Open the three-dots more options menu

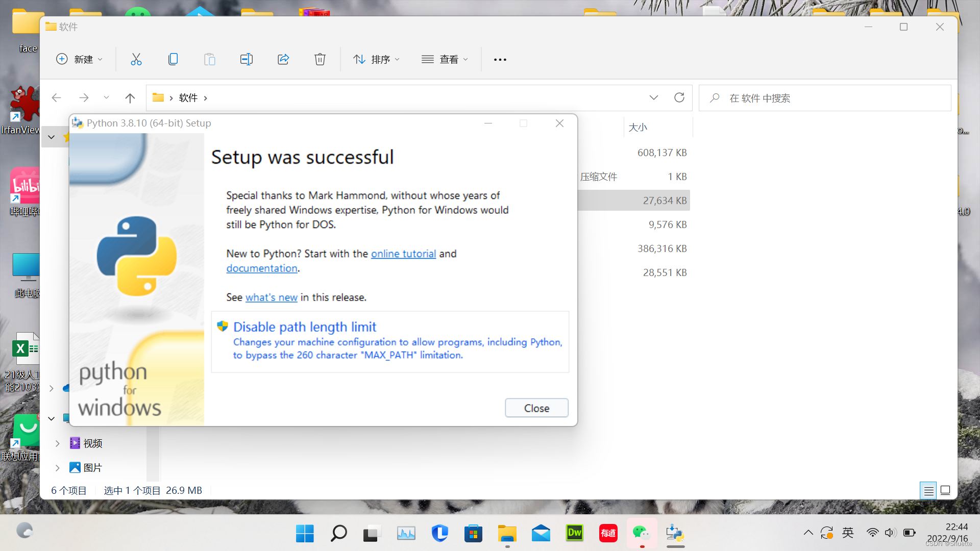pyautogui.click(x=500, y=60)
